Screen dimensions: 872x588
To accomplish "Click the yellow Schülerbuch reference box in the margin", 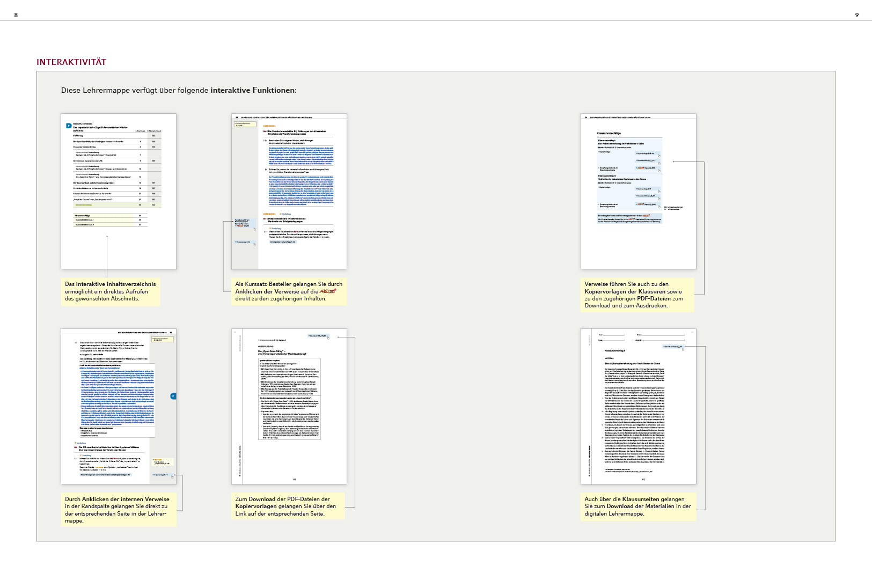I will coord(245,124).
